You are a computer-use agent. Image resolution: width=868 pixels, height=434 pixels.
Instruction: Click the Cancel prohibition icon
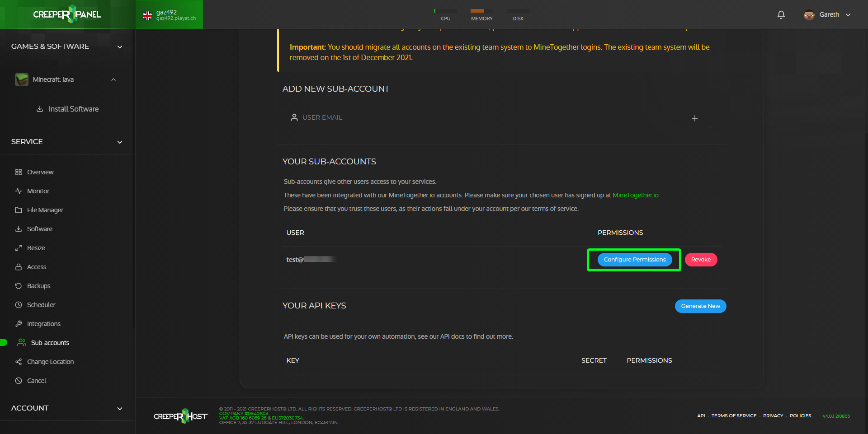19,381
